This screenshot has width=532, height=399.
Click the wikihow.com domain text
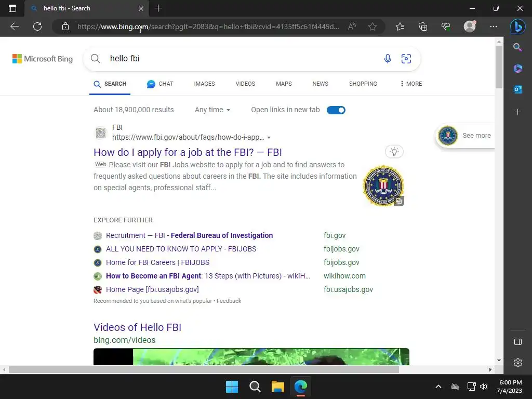coord(345,276)
